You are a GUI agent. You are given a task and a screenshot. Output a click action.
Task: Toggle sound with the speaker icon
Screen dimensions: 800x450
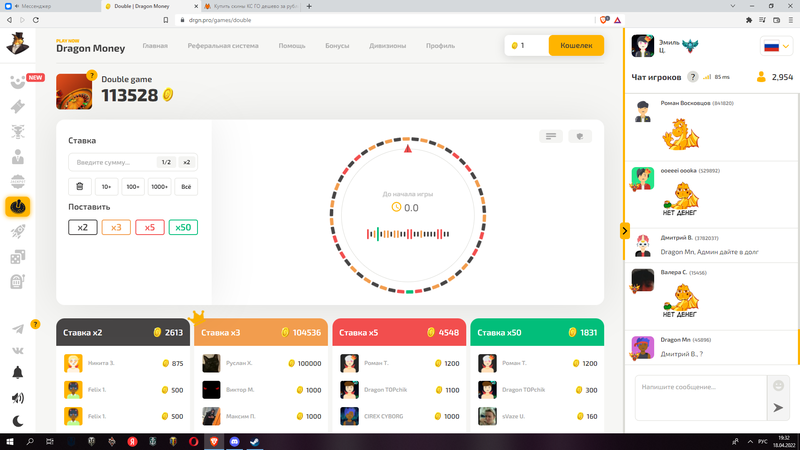tap(18, 398)
